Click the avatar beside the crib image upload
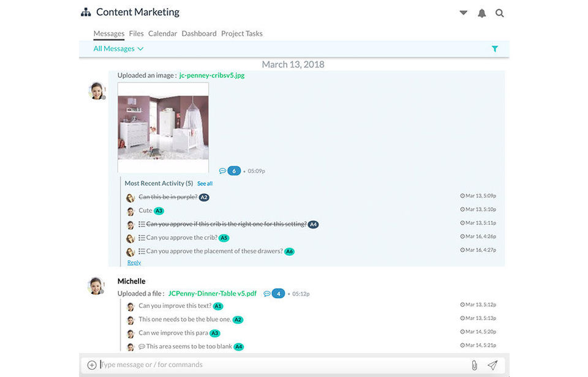The image size is (588, 377). pos(97,91)
